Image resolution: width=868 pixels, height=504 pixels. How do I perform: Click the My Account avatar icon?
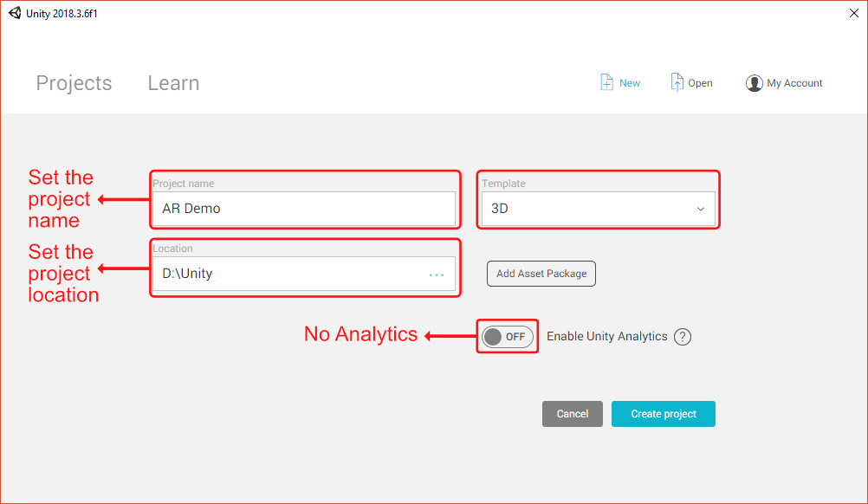(754, 83)
